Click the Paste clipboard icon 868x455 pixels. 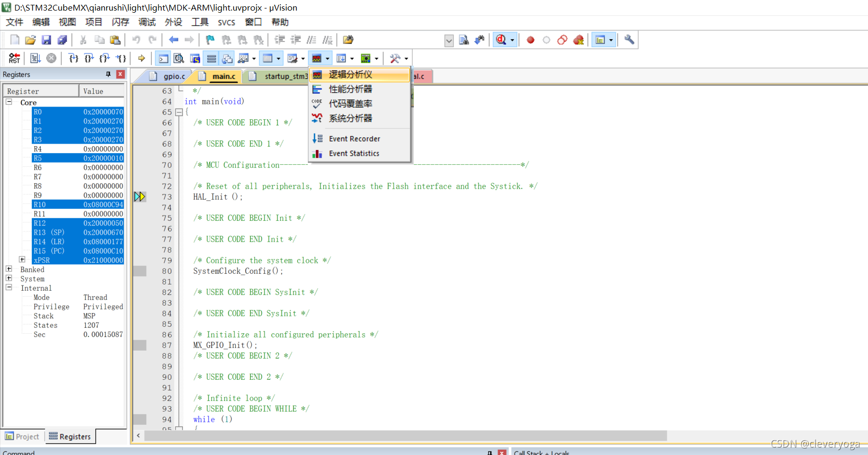click(x=115, y=40)
